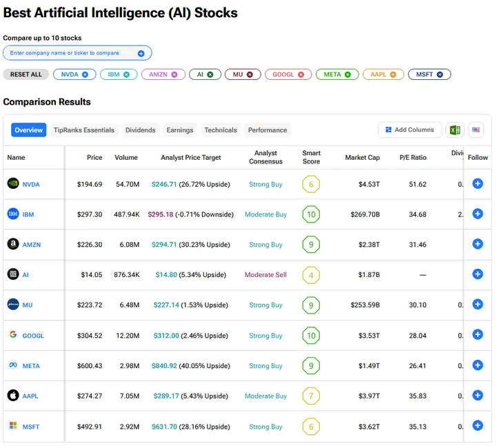The width and height of the screenshot is (502, 448).
Task: Click the Smart Score 10 badge for GOOGL
Action: (311, 336)
